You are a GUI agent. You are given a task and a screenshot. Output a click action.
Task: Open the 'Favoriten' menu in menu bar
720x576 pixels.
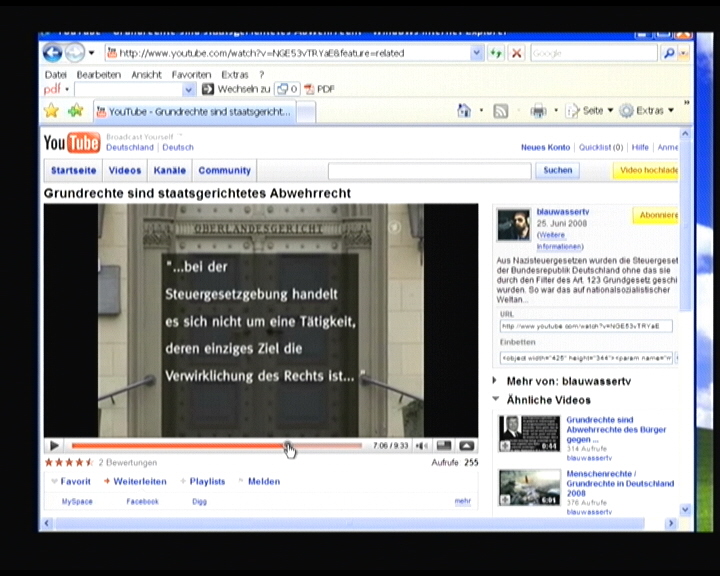pos(191,74)
